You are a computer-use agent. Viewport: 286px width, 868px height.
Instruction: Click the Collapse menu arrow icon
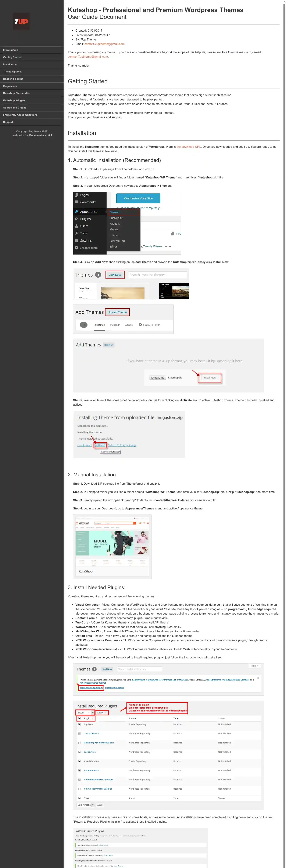tap(76, 248)
